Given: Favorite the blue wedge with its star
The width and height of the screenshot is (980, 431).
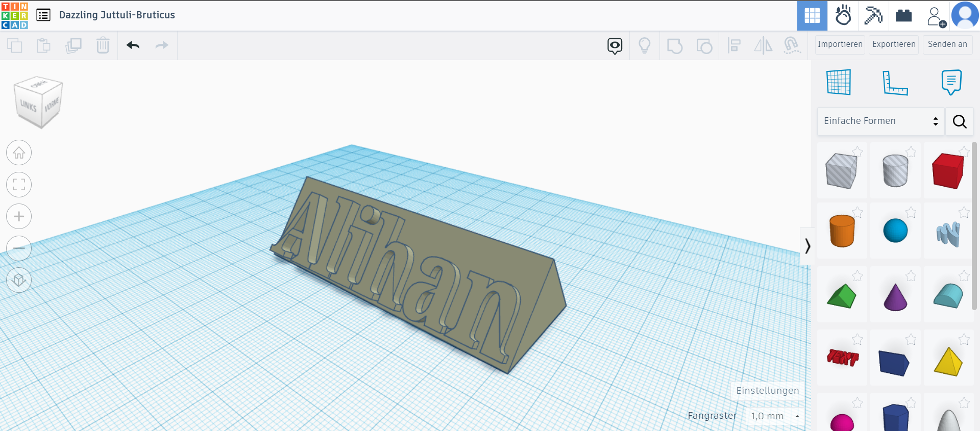Looking at the screenshot, I should click(911, 339).
